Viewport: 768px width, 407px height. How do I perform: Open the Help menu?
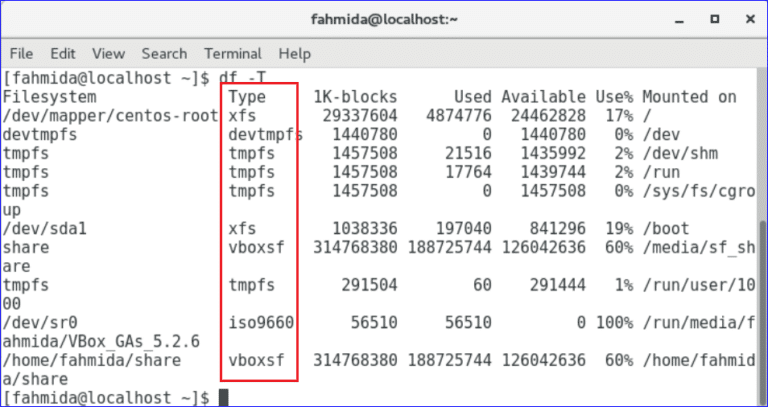(295, 53)
